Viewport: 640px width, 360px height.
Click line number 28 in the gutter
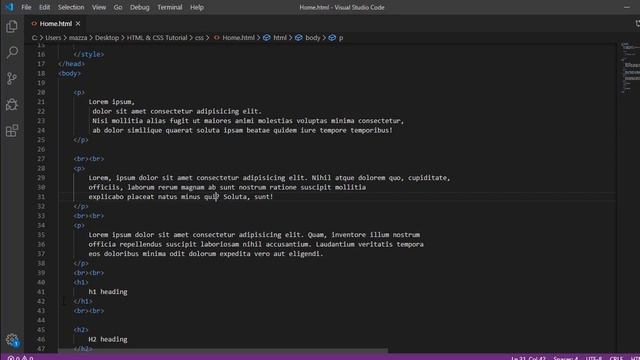pos(41,168)
